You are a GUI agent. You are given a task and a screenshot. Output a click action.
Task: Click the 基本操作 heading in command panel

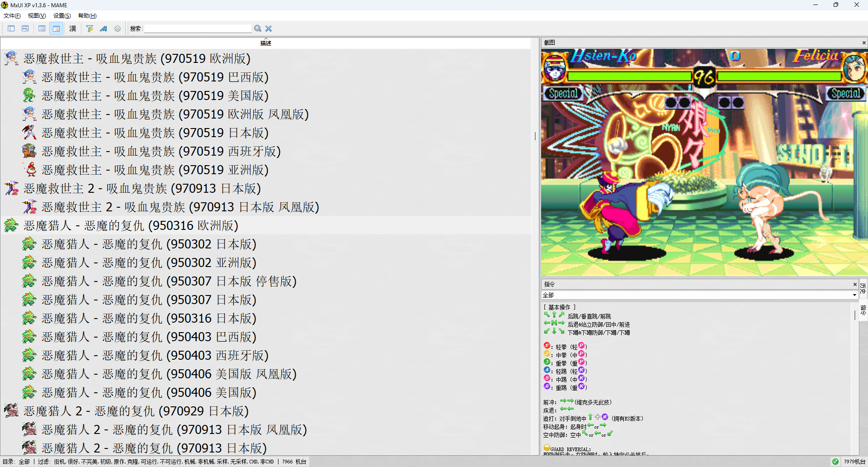tap(560, 307)
